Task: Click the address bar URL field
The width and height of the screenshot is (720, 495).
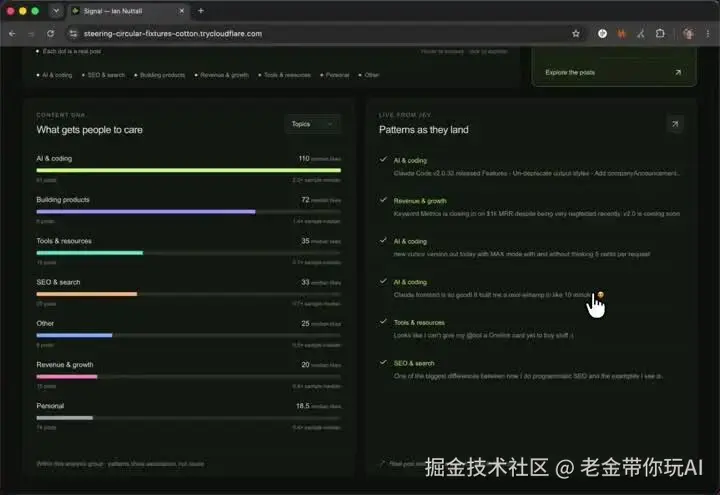Action: [321, 34]
